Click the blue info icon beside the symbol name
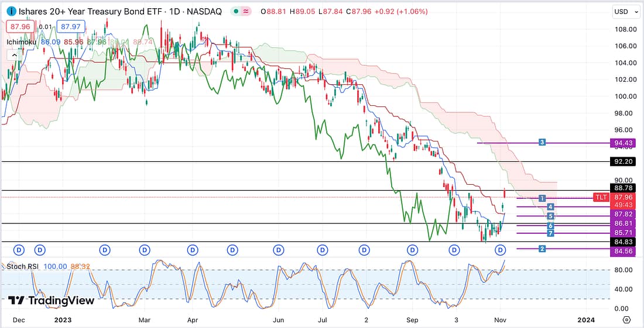 [x=11, y=12]
